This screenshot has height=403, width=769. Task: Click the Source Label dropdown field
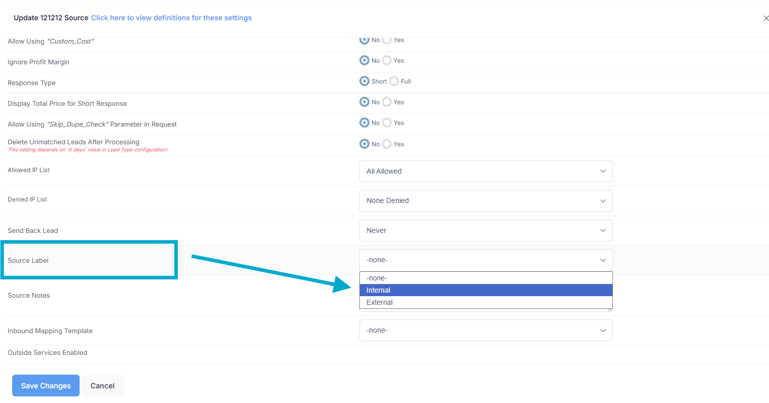point(485,260)
